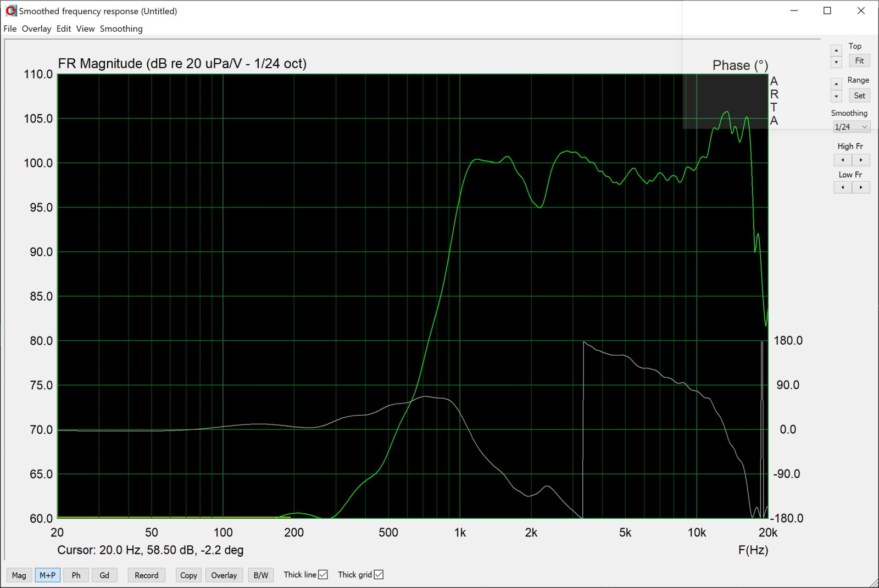Viewport: 879px width, 588px height.
Task: Open the File menu
Action: coord(10,29)
